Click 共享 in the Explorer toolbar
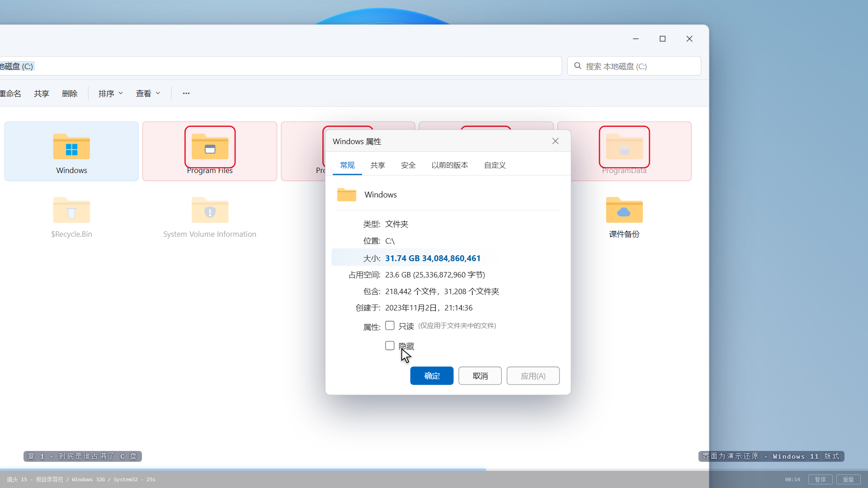 (42, 93)
